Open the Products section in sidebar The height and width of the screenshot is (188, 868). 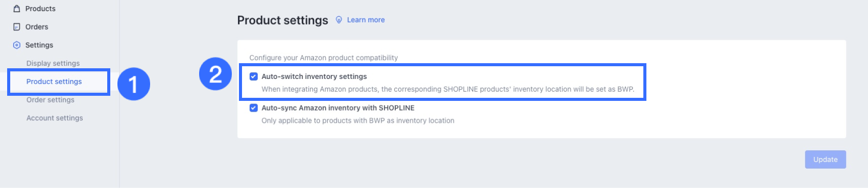[x=40, y=9]
